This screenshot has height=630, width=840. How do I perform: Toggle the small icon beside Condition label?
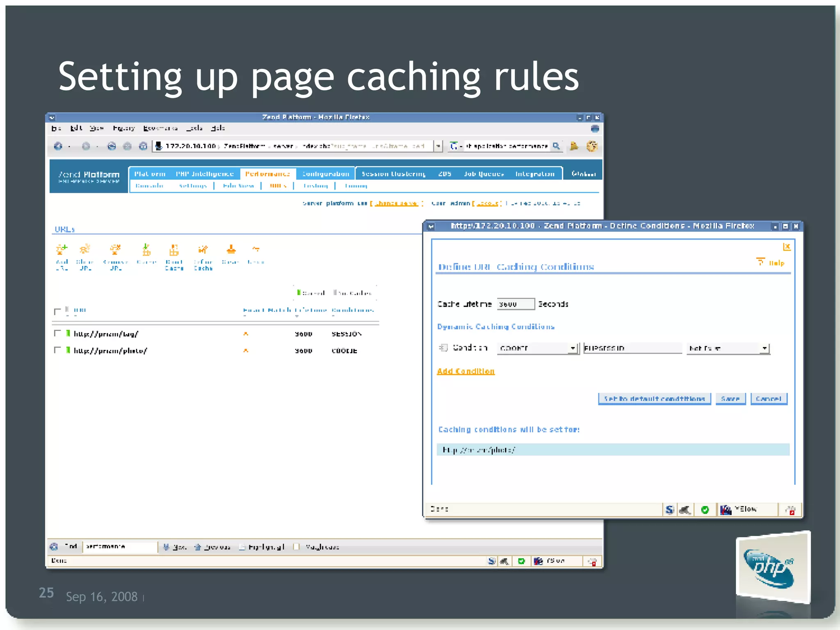[x=443, y=348]
